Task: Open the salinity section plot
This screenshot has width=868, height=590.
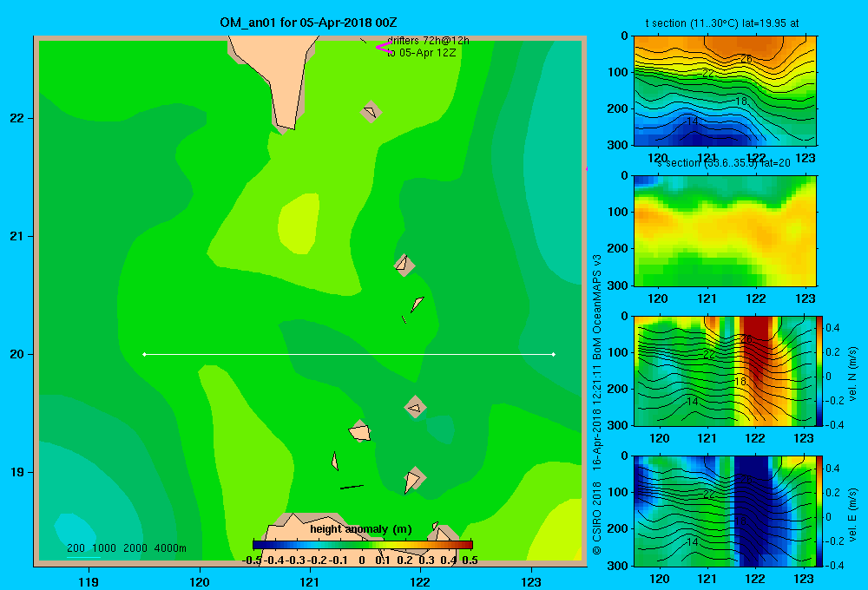Action: click(x=725, y=231)
